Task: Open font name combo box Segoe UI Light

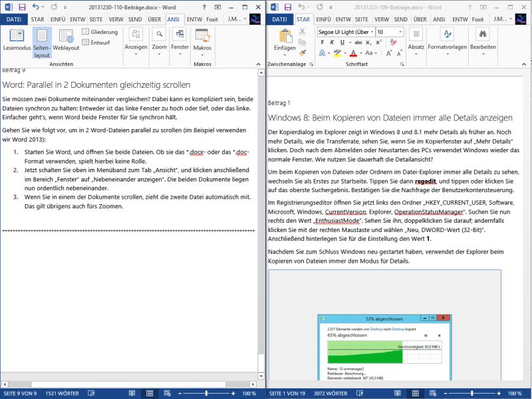Action: (346, 32)
